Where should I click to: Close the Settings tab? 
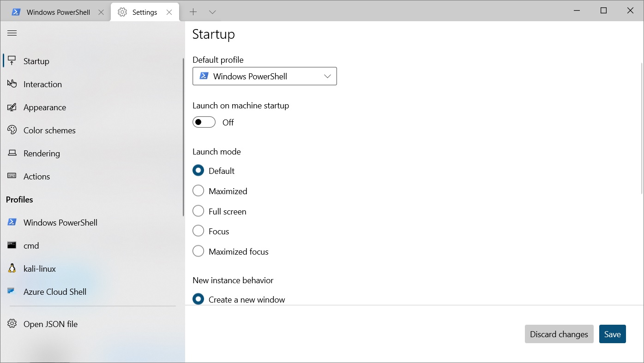coord(169,12)
